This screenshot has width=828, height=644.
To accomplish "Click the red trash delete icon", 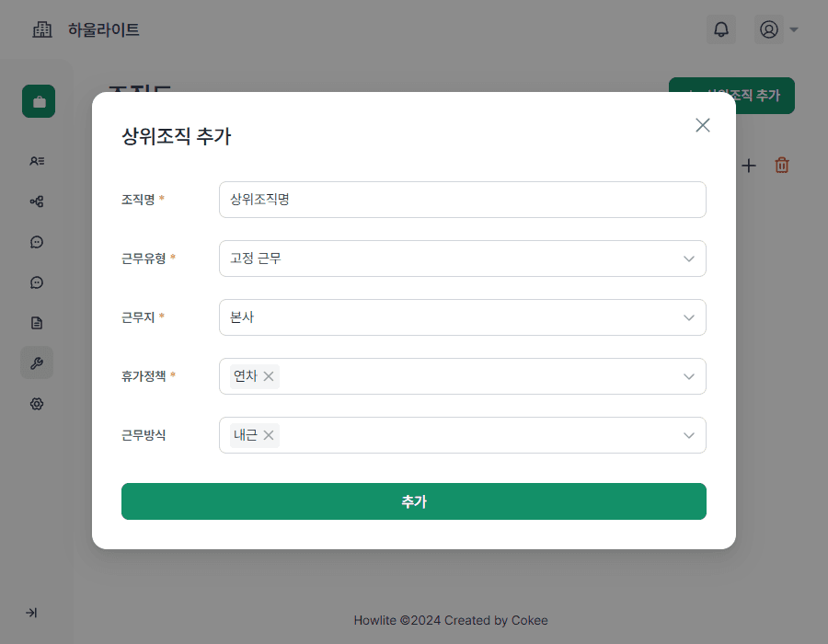I will [782, 166].
